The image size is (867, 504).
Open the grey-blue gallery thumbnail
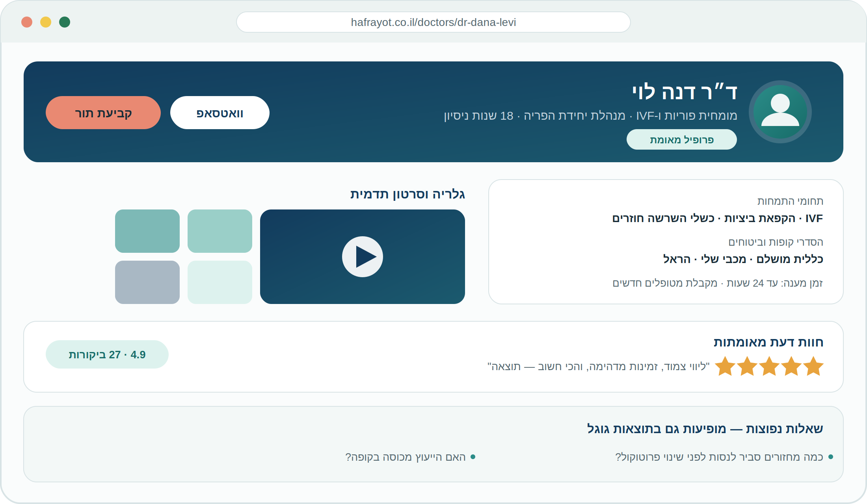[x=147, y=282]
